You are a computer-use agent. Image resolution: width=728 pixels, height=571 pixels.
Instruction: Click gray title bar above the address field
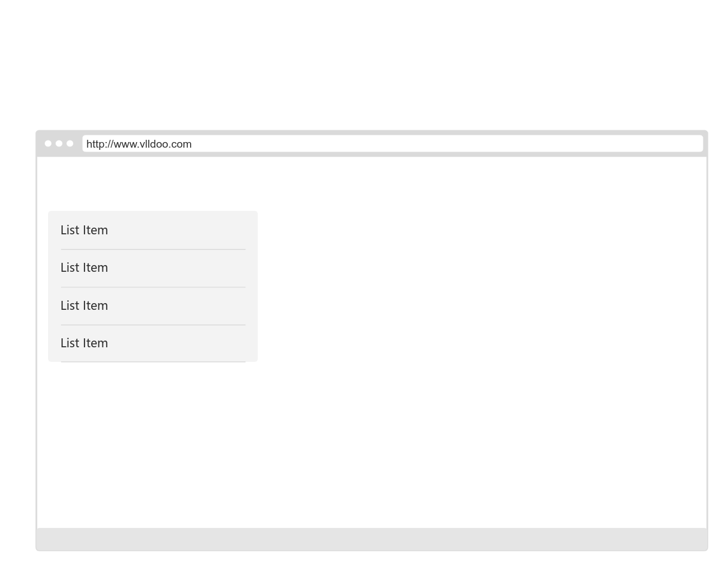[371, 133]
